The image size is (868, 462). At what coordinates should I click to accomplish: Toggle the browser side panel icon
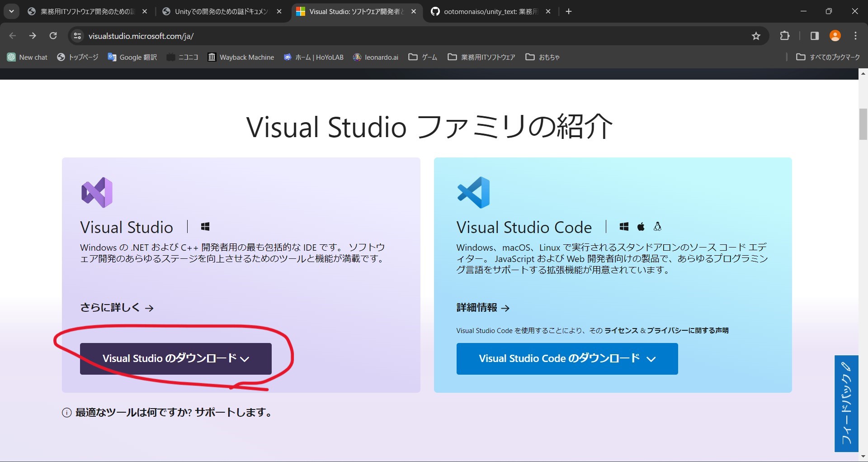[x=815, y=36]
